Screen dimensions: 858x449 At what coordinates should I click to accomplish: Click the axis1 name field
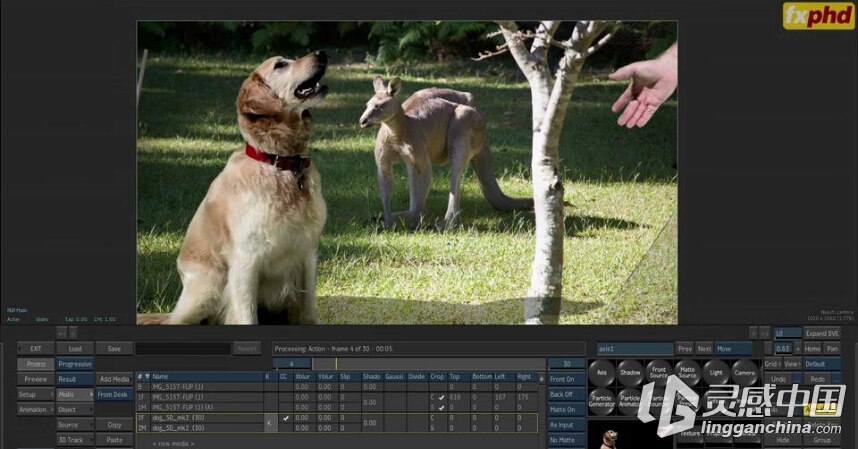point(635,348)
